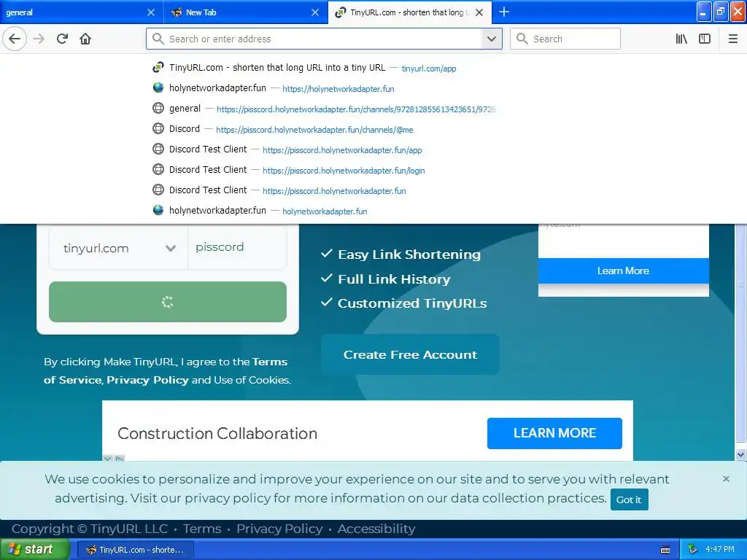Image resolution: width=747 pixels, height=560 pixels.
Task: Open a new tab with plus button
Action: [504, 12]
